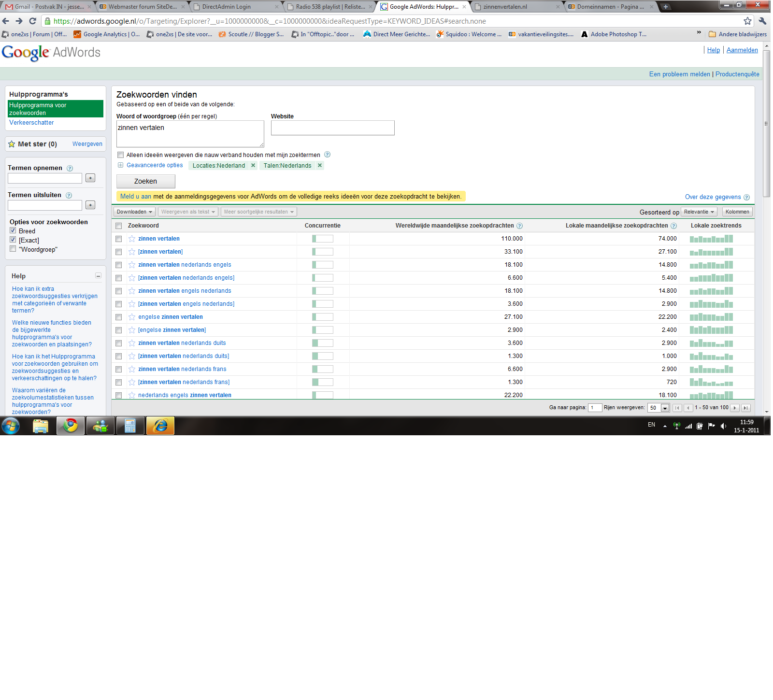This screenshot has height=700, width=773.
Task: Select all keywords via header checkbox
Action: (x=119, y=226)
